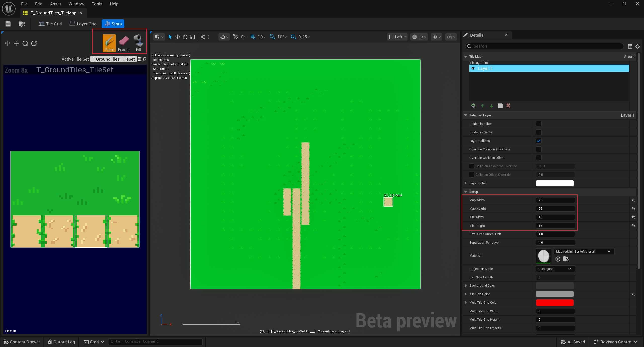This screenshot has width=644, height=347.
Task: Click the red Multi Tile Grid Color swatch
Action: (x=555, y=302)
